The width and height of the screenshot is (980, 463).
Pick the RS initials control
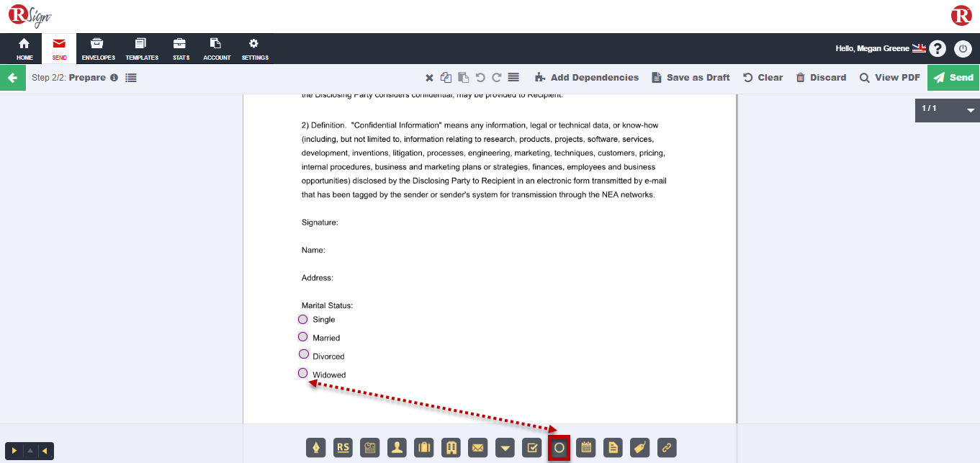pos(343,448)
